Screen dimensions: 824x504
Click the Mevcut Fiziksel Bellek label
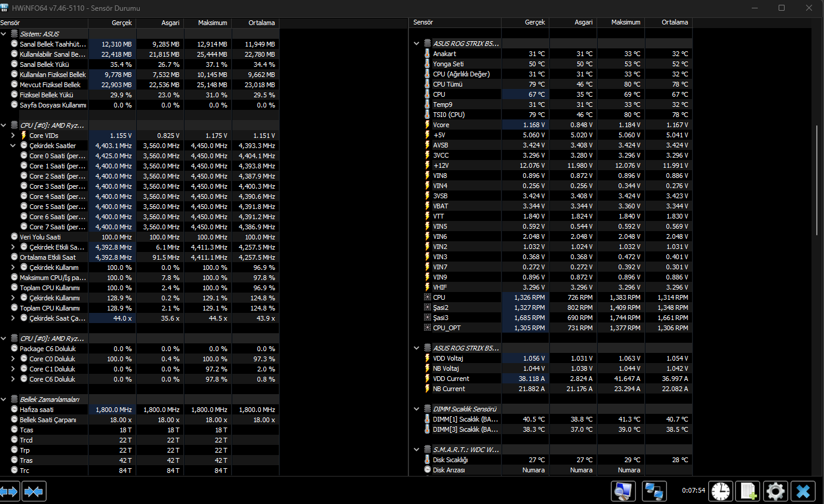pos(50,85)
